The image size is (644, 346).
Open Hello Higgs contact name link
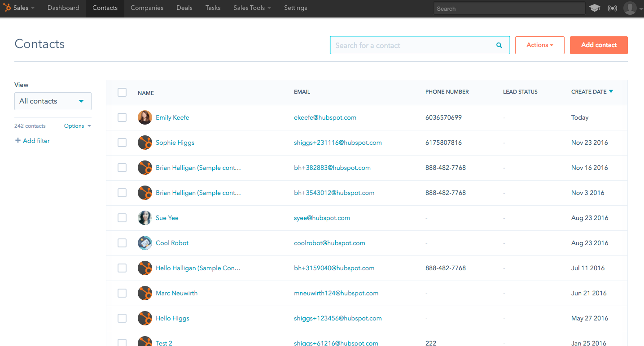point(172,318)
